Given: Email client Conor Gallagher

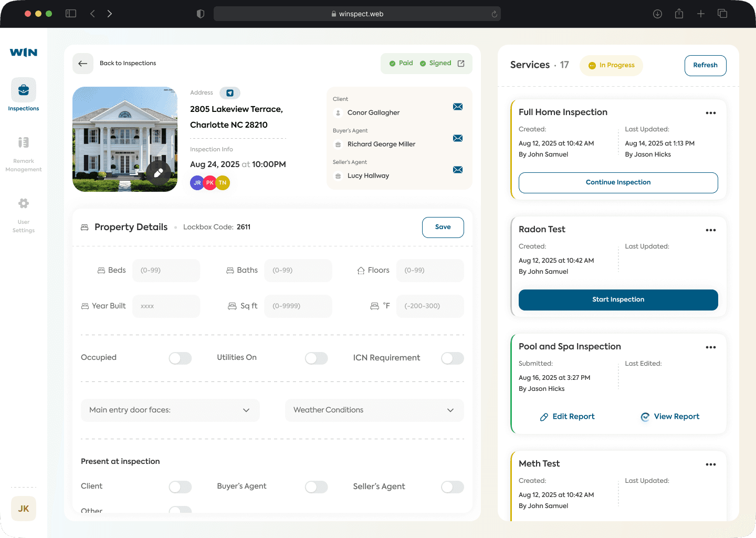Looking at the screenshot, I should pyautogui.click(x=458, y=107).
